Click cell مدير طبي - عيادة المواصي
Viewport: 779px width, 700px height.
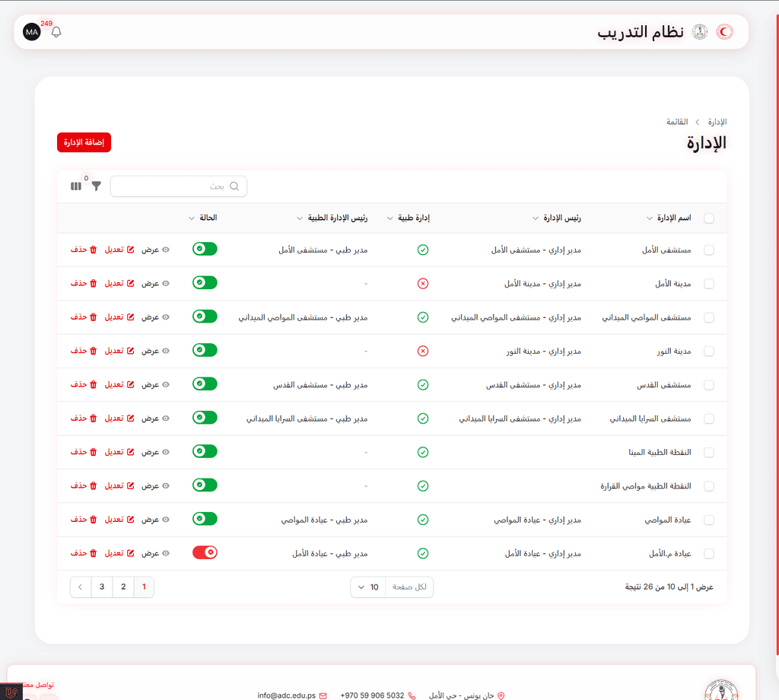point(324,520)
